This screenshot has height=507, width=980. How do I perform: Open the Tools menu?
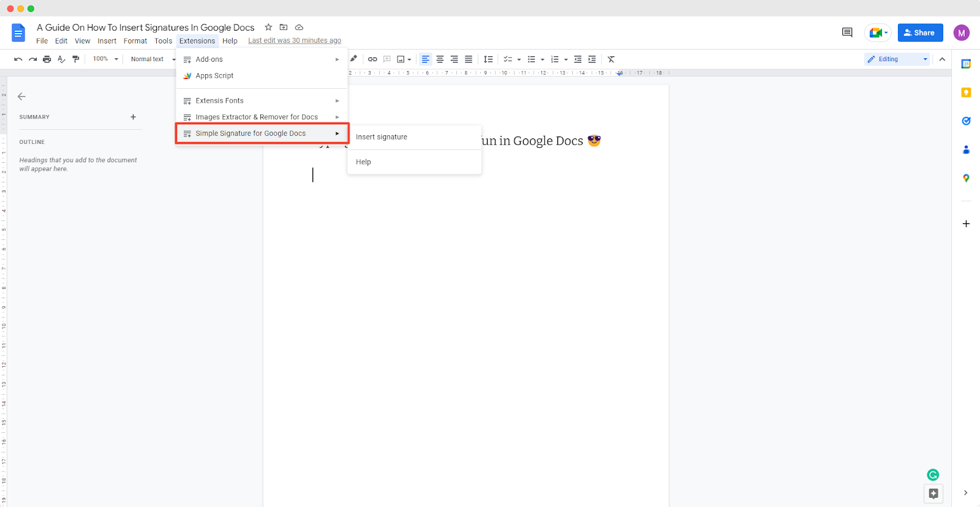point(164,41)
